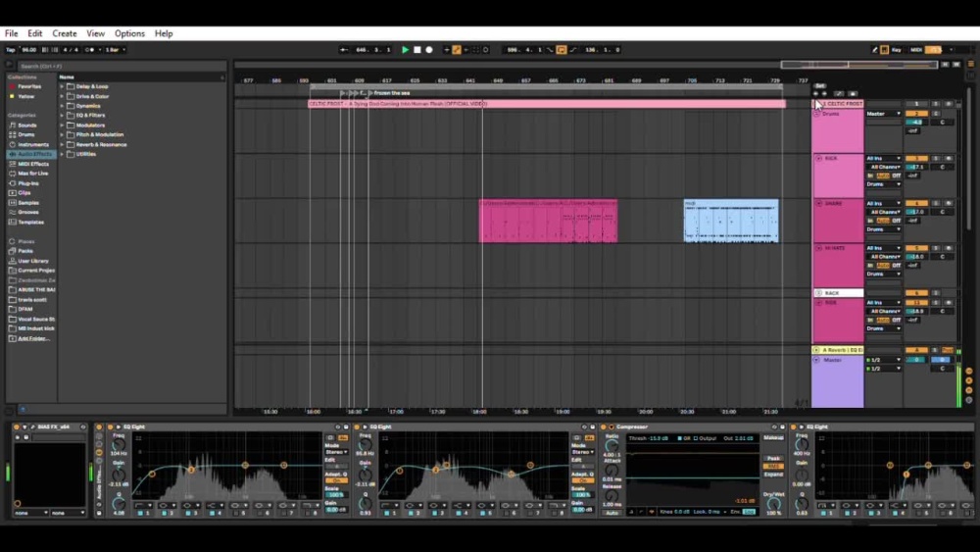Image resolution: width=980 pixels, height=552 pixels.
Task: Solo the SNARE track with its S button
Action: (936, 203)
